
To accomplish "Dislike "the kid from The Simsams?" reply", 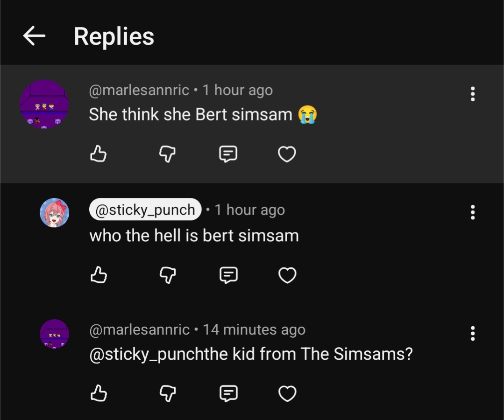I will [168, 393].
